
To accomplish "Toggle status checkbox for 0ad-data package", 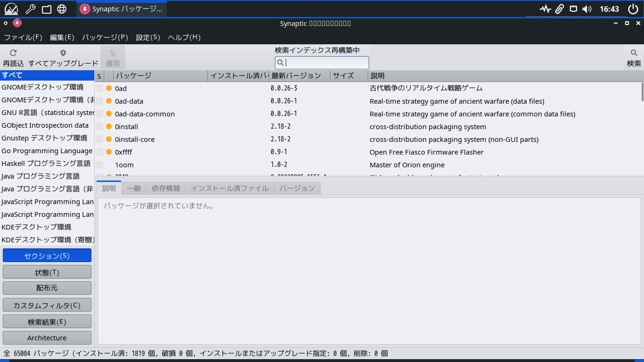I will point(99,101).
